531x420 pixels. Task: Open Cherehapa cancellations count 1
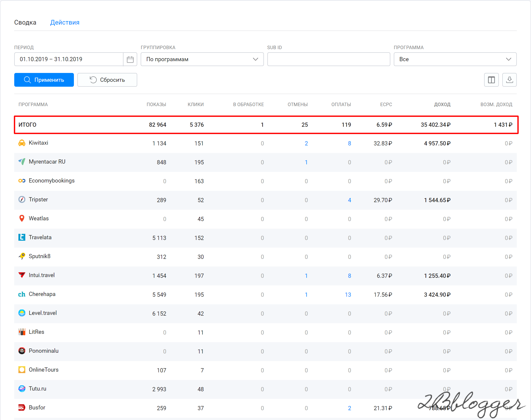click(306, 294)
